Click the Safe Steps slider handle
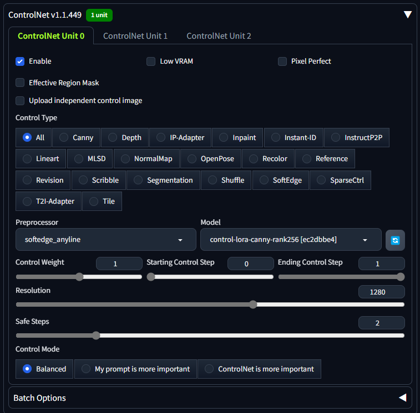This screenshot has height=413, width=420. 96,335
